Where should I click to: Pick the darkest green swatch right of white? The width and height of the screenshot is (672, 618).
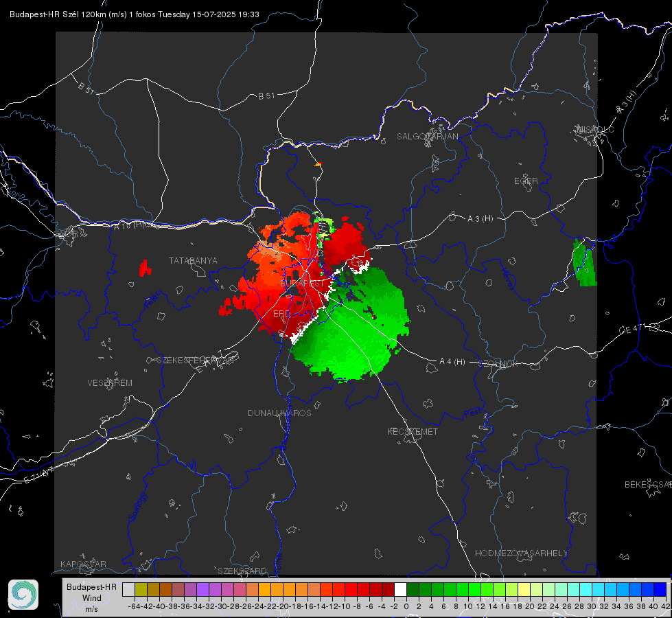click(413, 589)
